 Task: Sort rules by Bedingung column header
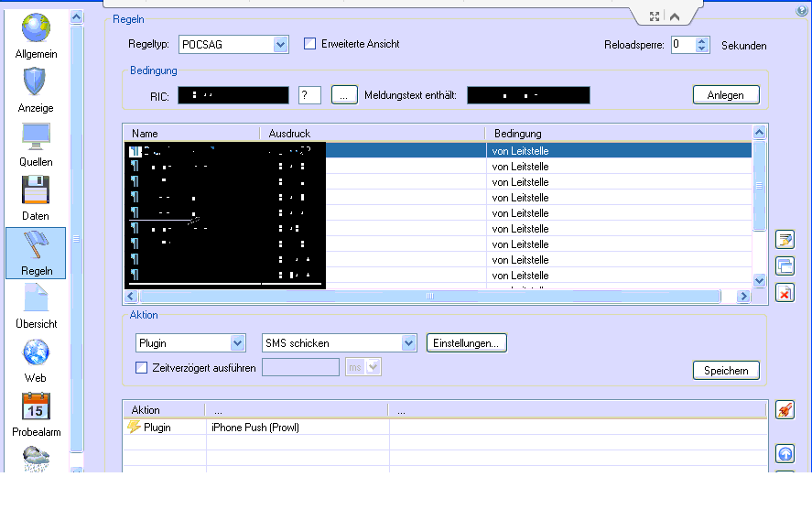619,133
